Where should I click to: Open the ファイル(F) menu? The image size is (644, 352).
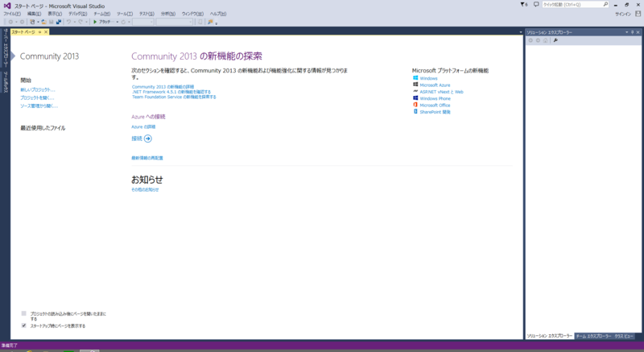click(x=12, y=14)
